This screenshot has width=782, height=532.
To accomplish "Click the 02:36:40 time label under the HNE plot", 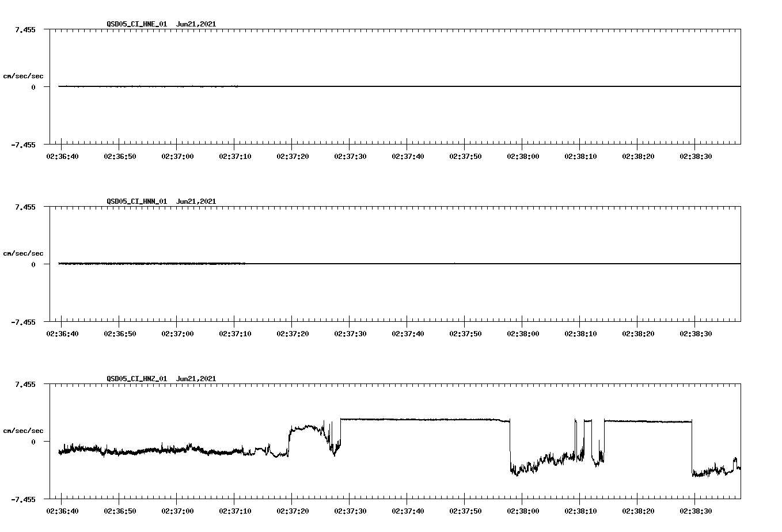I will click(62, 157).
